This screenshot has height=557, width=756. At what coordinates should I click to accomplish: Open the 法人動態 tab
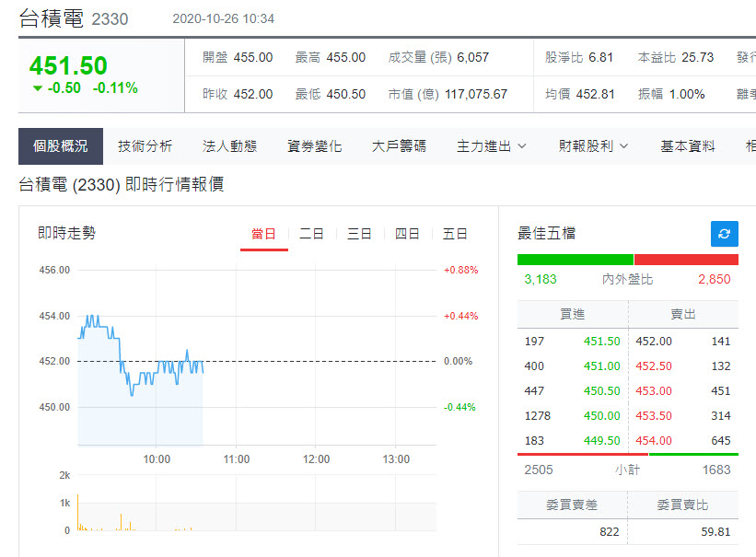pyautogui.click(x=229, y=146)
